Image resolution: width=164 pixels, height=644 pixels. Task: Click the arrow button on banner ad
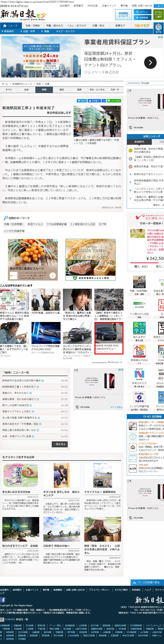tap(150, 62)
